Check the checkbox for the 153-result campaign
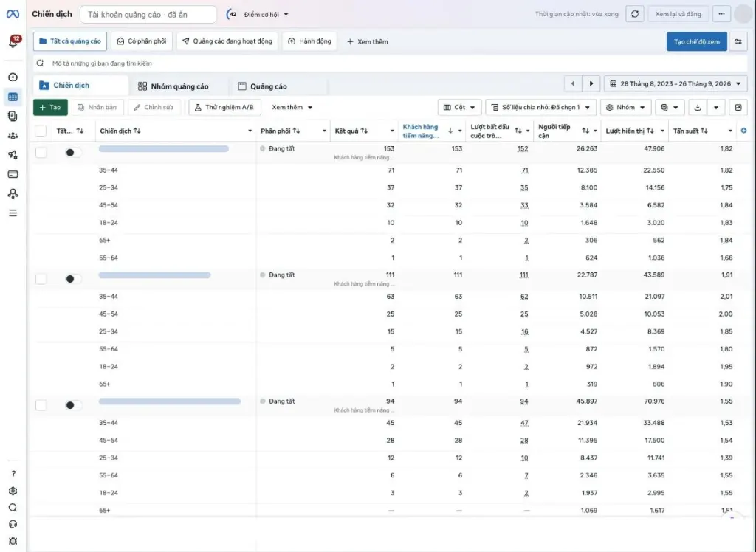The height and width of the screenshot is (552, 756). click(41, 152)
